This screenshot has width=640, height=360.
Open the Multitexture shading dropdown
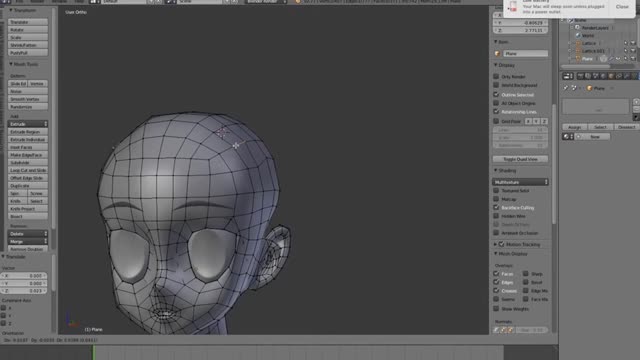tap(520, 182)
